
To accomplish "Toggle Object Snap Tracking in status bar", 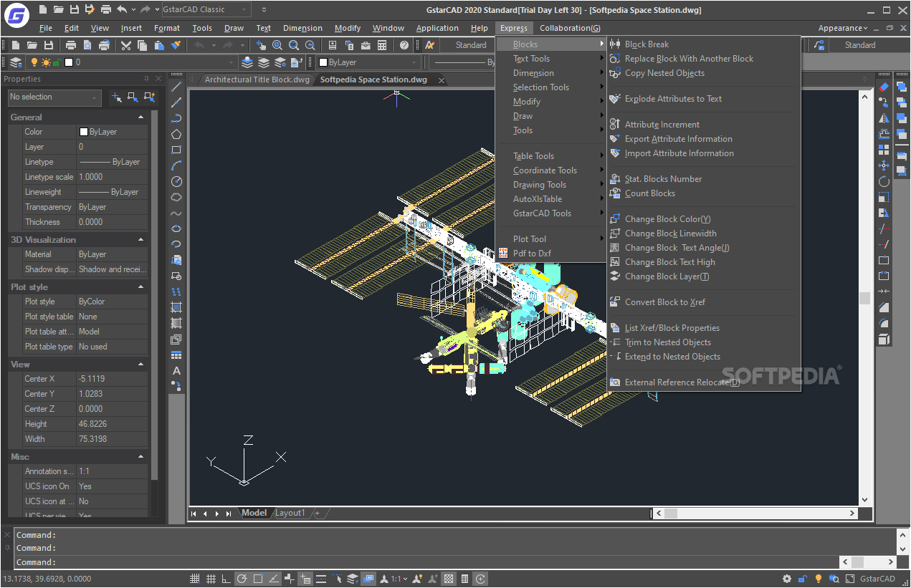I will (274, 579).
